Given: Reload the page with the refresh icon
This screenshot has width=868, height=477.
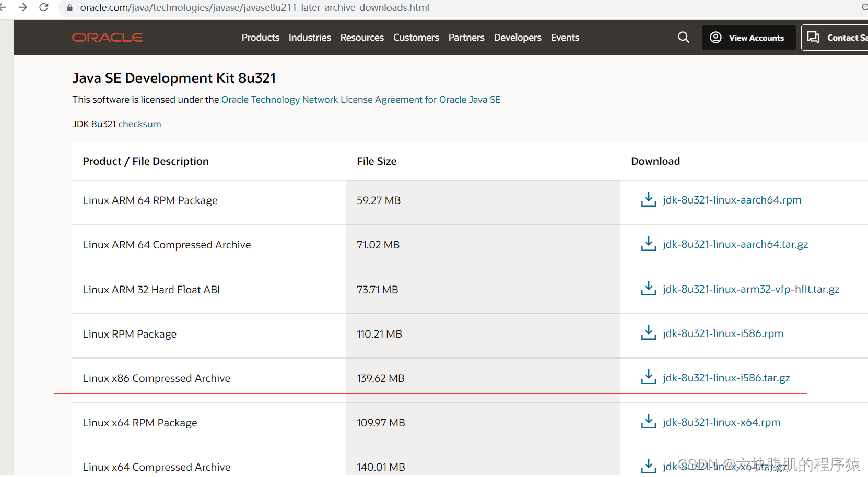Looking at the screenshot, I should pyautogui.click(x=44, y=7).
